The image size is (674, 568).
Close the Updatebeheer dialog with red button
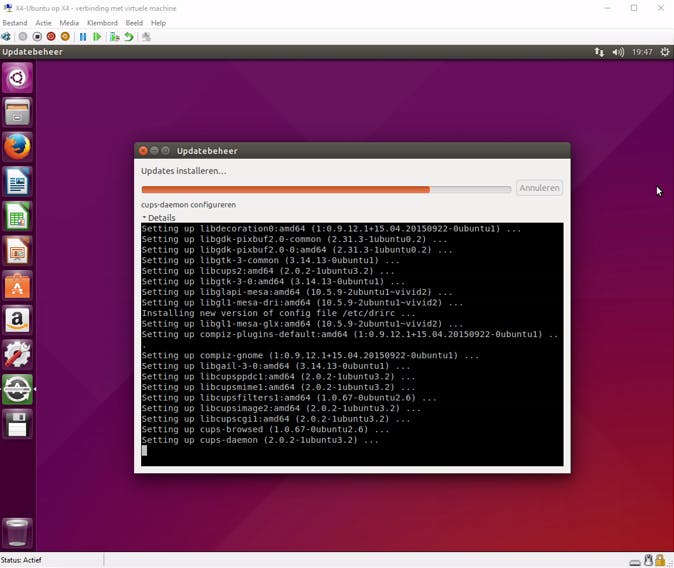coord(143,150)
